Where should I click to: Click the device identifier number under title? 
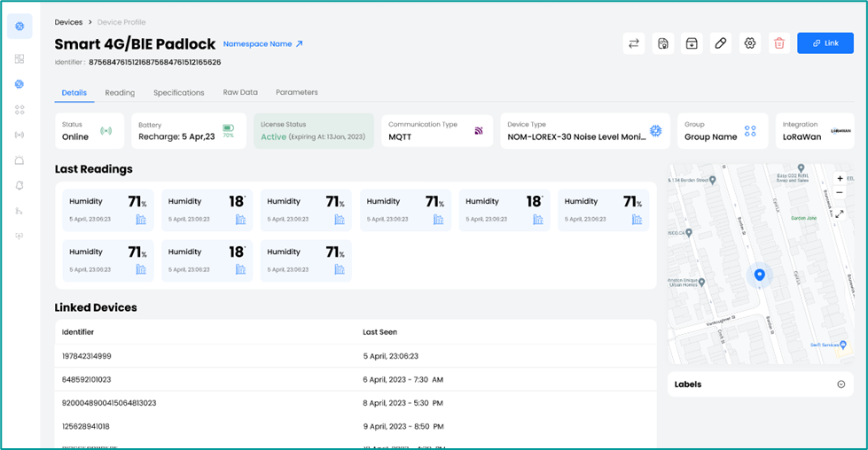click(x=155, y=63)
